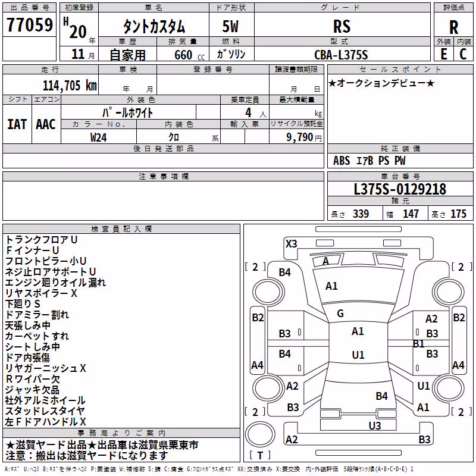Click seating capacity value 4

pyautogui.click(x=248, y=112)
